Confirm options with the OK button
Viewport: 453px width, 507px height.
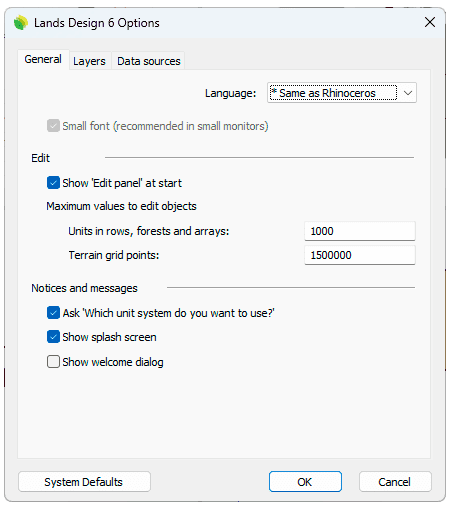pyautogui.click(x=305, y=482)
